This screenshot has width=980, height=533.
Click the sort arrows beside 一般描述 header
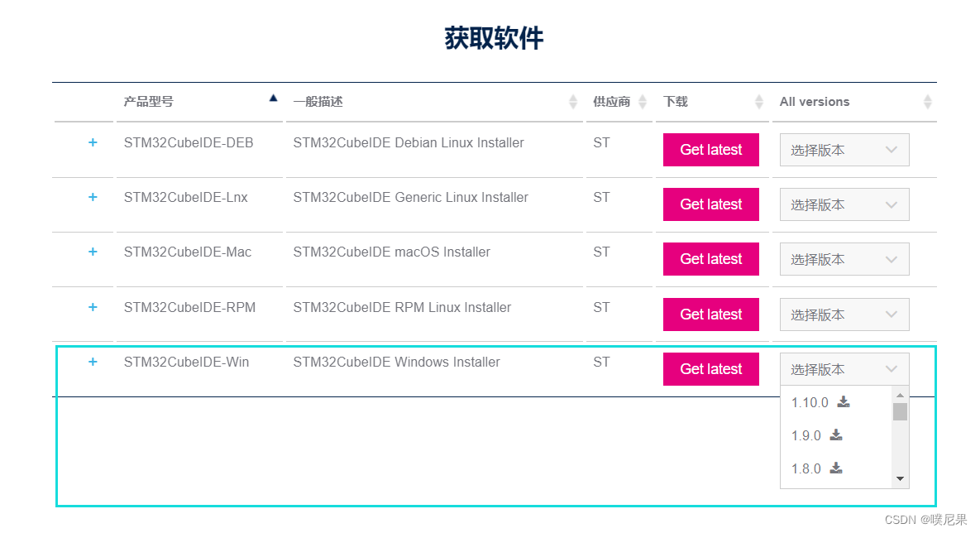574,101
